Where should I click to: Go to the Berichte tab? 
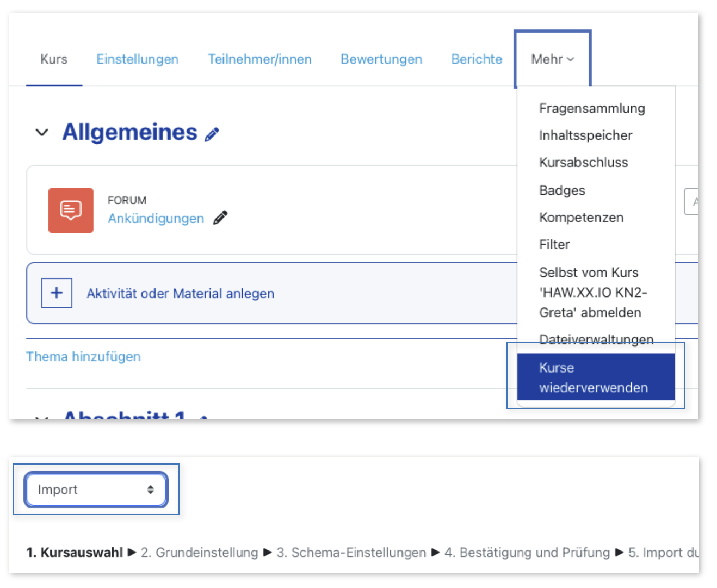pos(477,59)
